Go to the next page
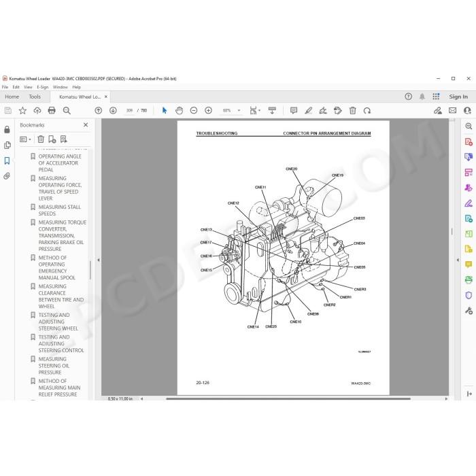Screen dimensions: 476x476 (x=113, y=110)
